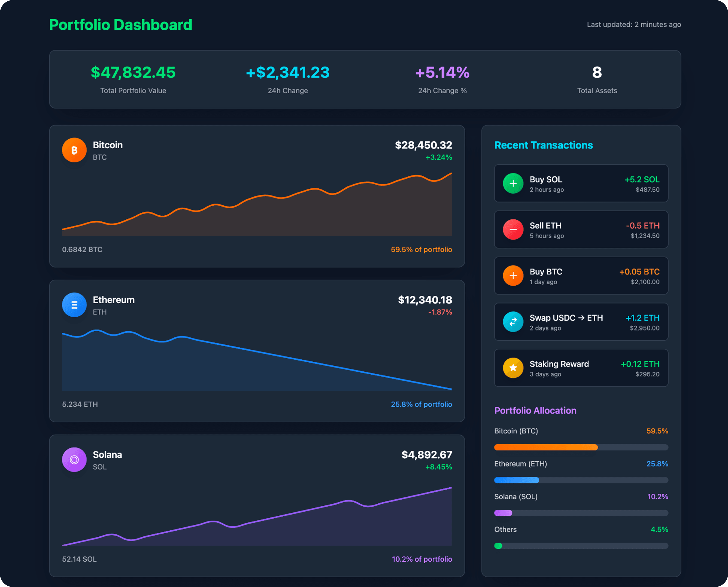Click the blue Ethereum coin icon
Viewport: 728px width, 587px height.
coord(74,305)
